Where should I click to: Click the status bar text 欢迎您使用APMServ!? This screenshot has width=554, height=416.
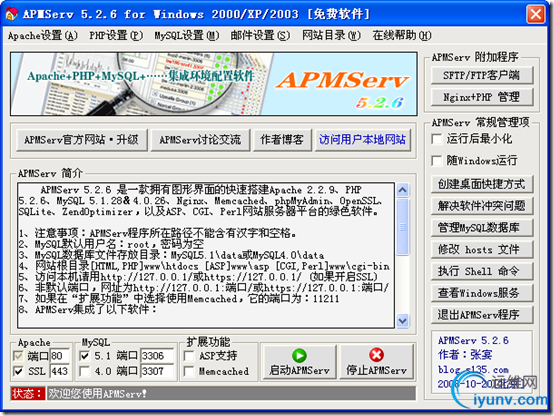(98, 393)
